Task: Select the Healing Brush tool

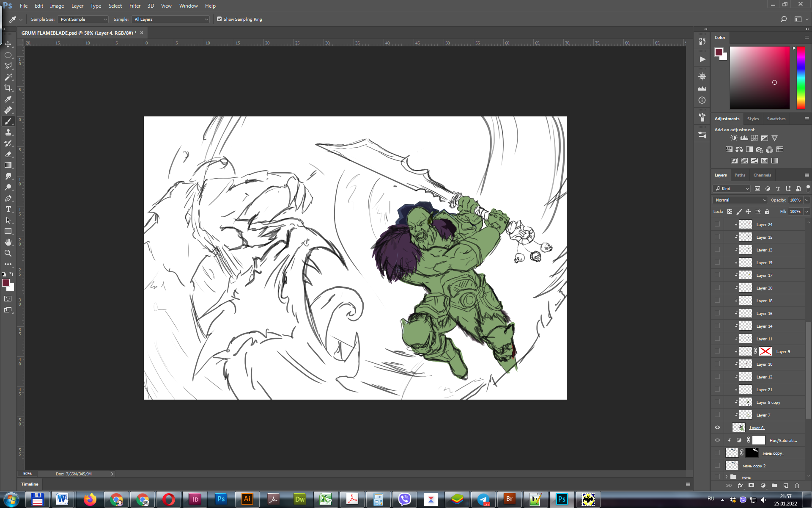Action: 8,110
